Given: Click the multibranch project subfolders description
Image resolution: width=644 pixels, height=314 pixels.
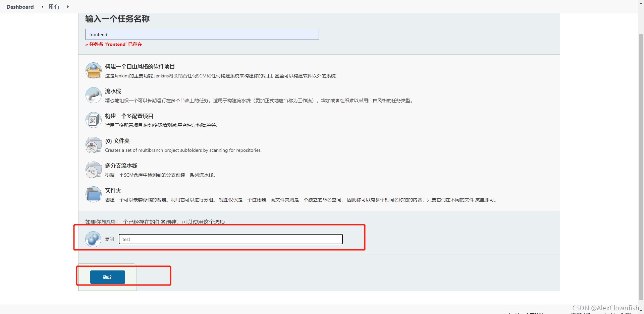Looking at the screenshot, I should pos(183,150).
